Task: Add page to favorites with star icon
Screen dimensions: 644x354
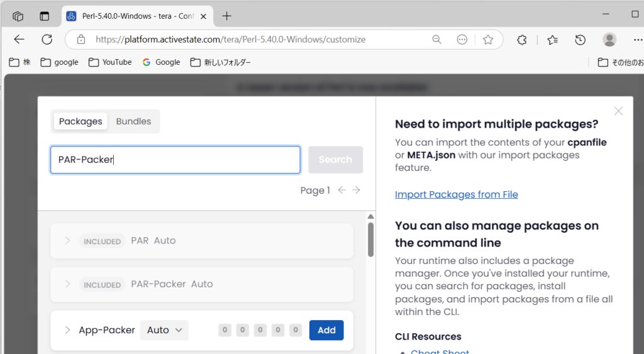Action: click(488, 40)
